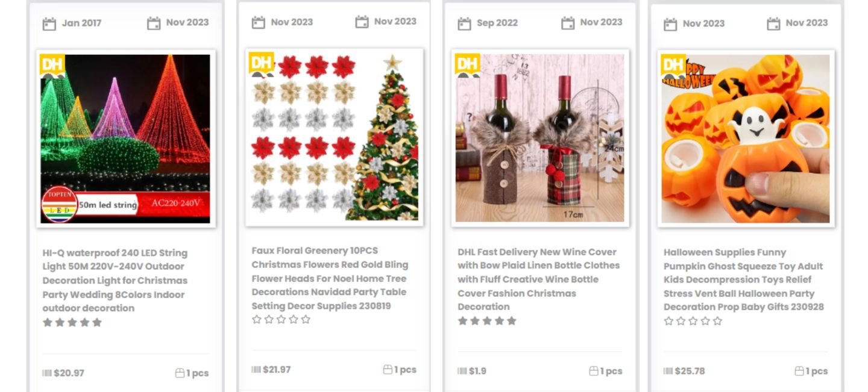Click barcode icon next to $20.97 price
The height and width of the screenshot is (392, 868).
[47, 373]
